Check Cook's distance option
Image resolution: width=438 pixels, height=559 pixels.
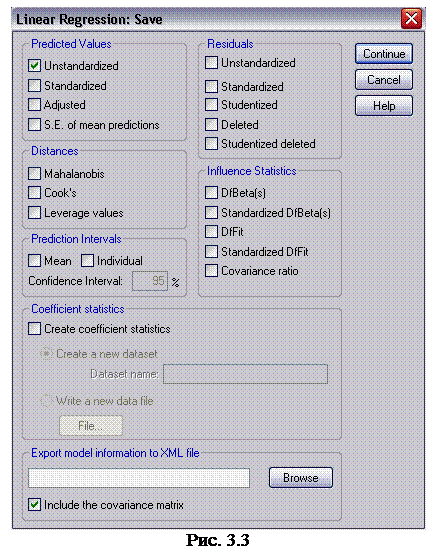tap(35, 193)
